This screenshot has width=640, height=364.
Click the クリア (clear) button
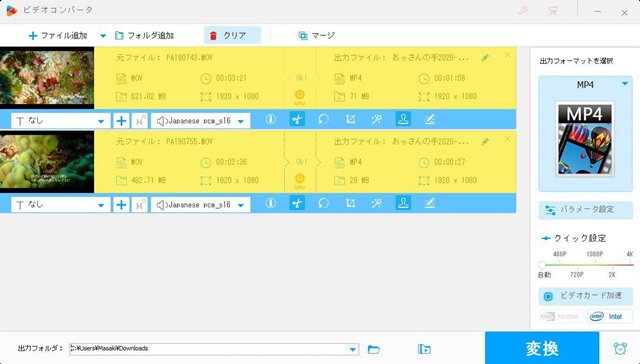232,36
